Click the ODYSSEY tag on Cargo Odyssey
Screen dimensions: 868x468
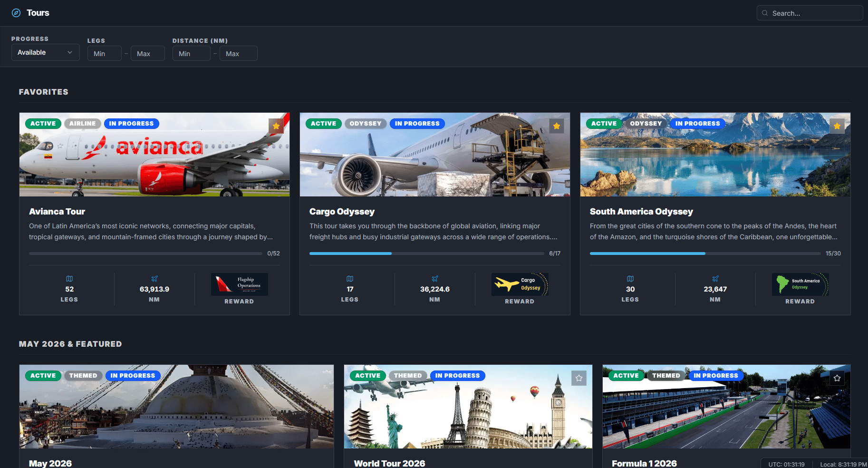366,124
